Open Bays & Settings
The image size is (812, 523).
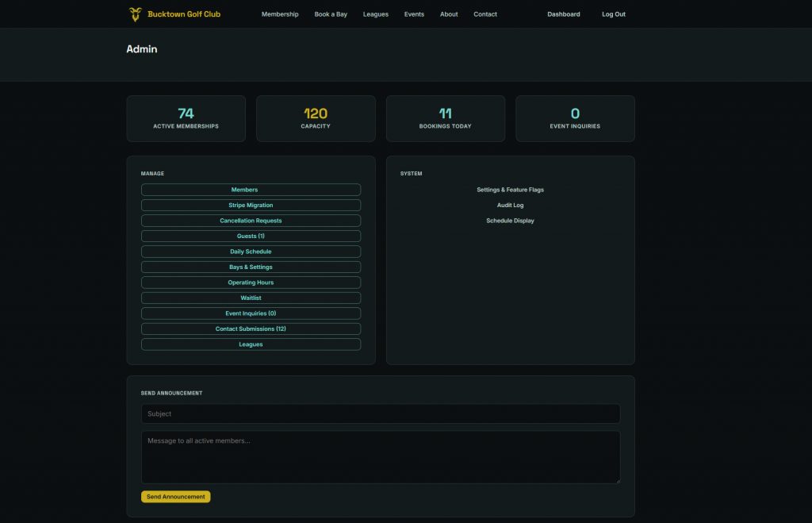coord(251,267)
